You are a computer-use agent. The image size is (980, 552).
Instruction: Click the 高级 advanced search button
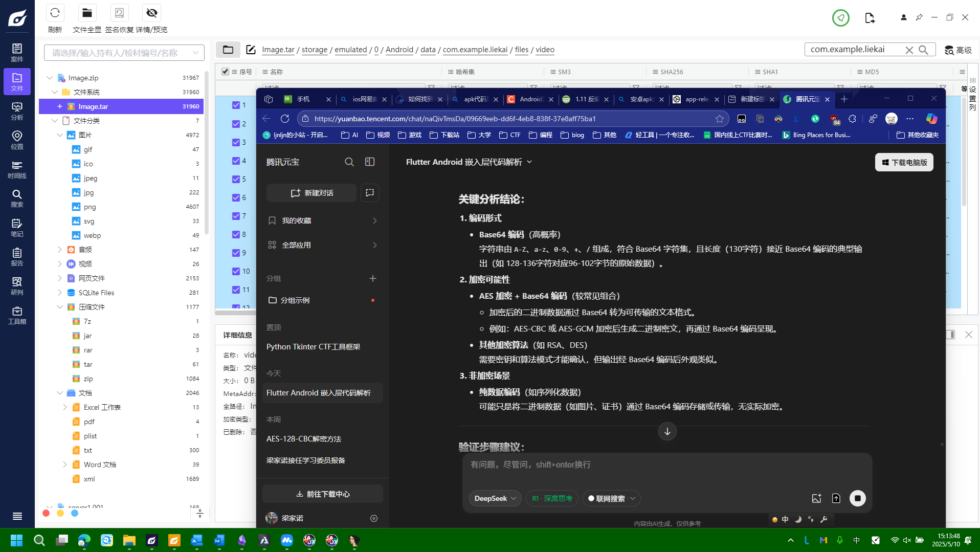point(958,50)
